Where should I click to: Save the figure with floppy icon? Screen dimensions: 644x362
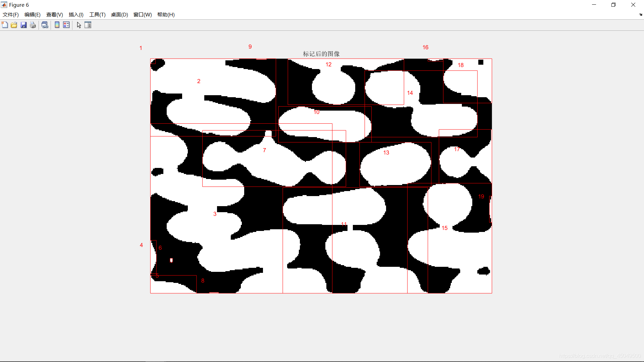[x=23, y=25]
